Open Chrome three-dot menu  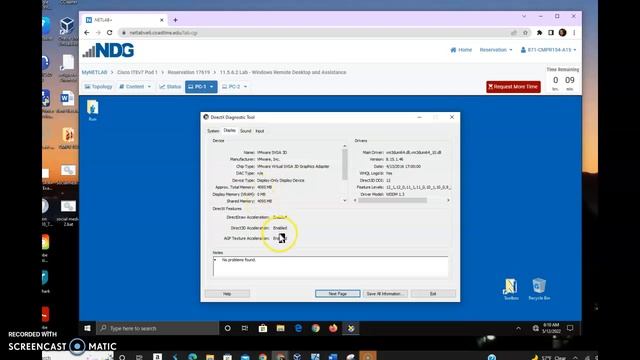click(x=574, y=33)
